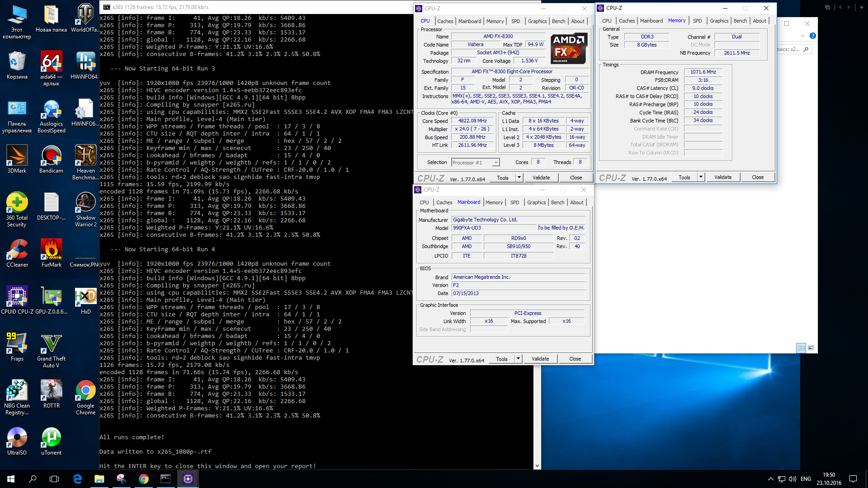This screenshot has height=488, width=868.
Task: Open the uTorrent desktop icon
Action: (51, 438)
